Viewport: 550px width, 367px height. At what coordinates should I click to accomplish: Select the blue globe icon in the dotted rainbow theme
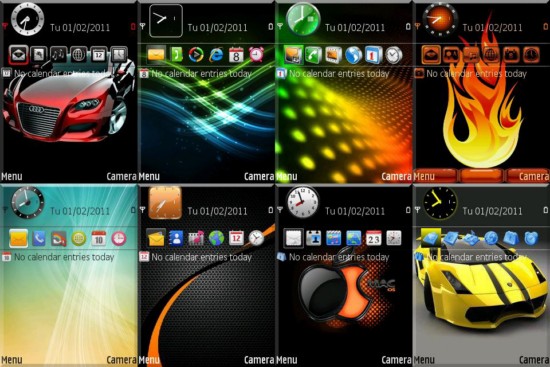click(353, 55)
